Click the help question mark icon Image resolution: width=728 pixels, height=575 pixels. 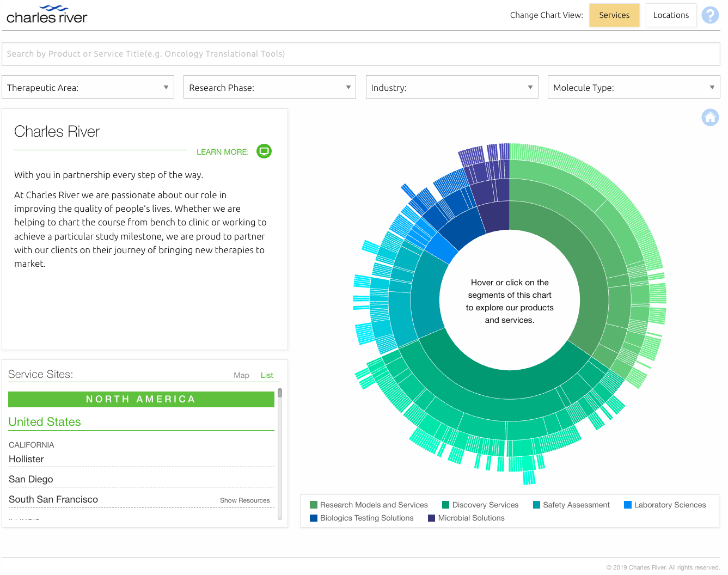pos(709,15)
